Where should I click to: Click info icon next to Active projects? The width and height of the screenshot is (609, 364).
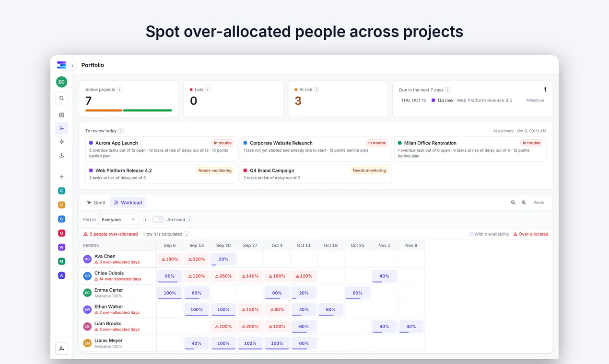click(x=119, y=90)
